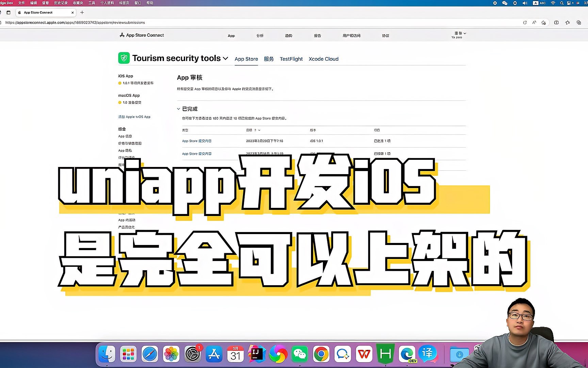Viewport: 588px width, 368px height.
Task: Switch to the Xcode Cloud tab
Action: coord(324,59)
